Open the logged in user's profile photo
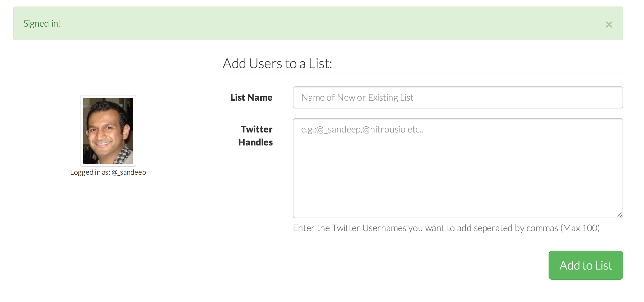644x302 pixels. [x=108, y=131]
